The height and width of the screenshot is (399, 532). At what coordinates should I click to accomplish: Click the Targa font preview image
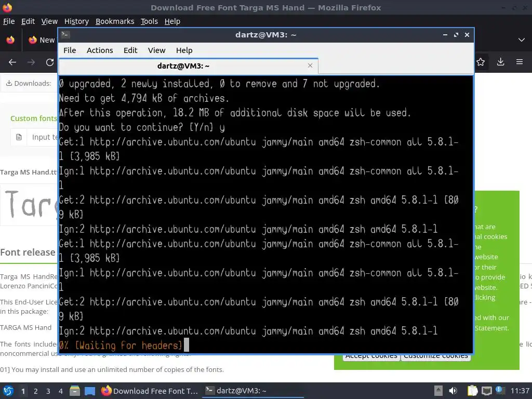(x=30, y=205)
